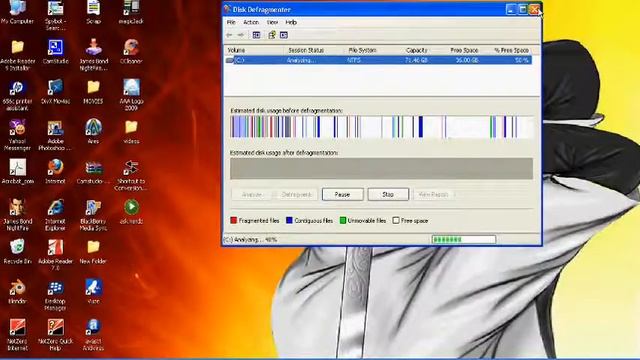This screenshot has height=360, width=640.
Task: Select the Yahoo Messenger icon
Action: 17,135
